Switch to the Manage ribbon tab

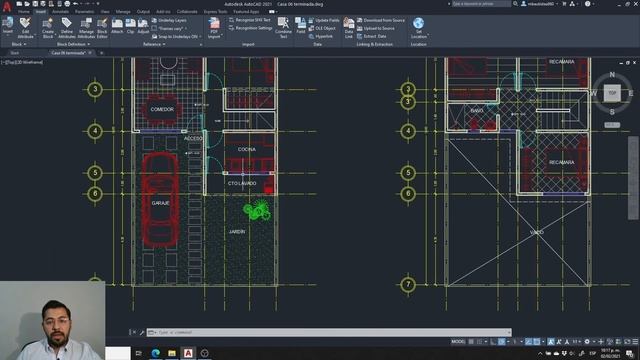coord(123,12)
